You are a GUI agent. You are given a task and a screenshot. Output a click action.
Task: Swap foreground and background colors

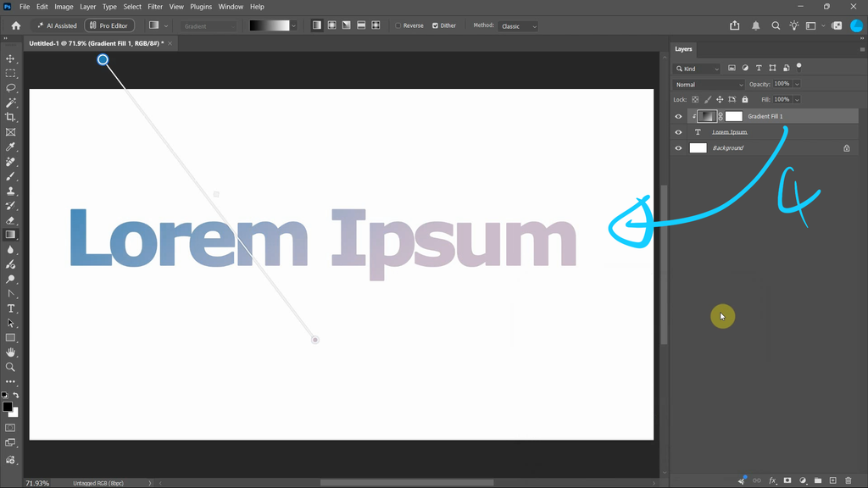16,395
